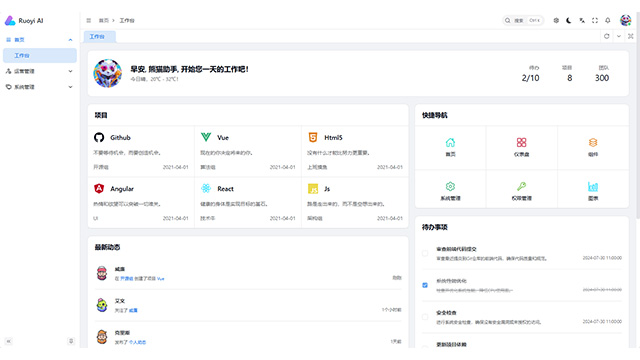
Task: Expand the 系统管理 sidebar menu group
Action: tap(40, 87)
